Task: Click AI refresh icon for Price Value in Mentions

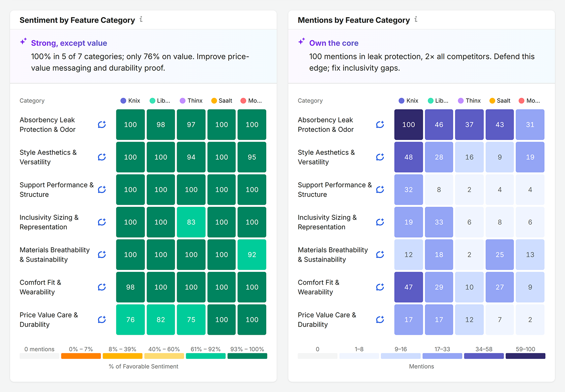Action: coord(380,320)
